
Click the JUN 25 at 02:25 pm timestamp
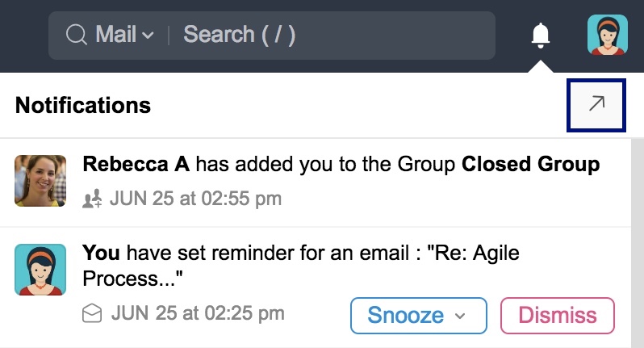pos(197,312)
